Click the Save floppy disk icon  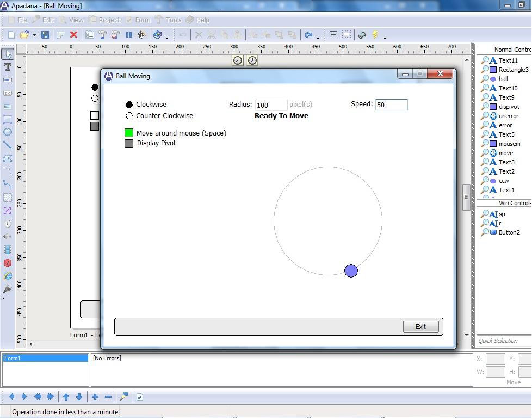click(45, 35)
